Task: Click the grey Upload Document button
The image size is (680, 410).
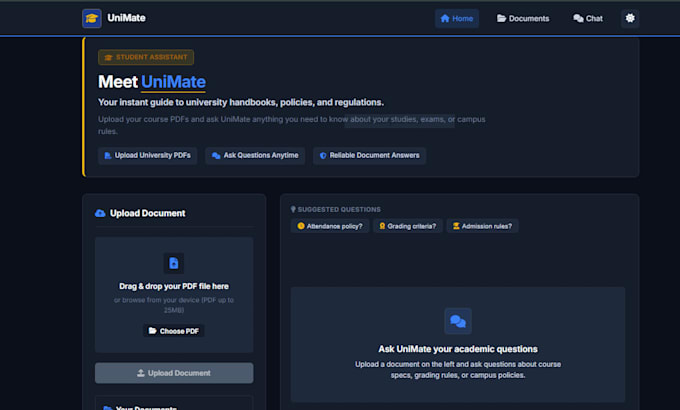Action: click(174, 373)
